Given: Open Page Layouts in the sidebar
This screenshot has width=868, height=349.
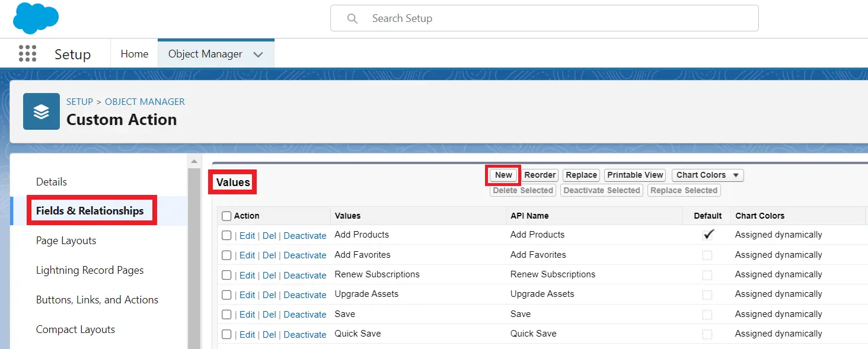Looking at the screenshot, I should pyautogui.click(x=66, y=241).
